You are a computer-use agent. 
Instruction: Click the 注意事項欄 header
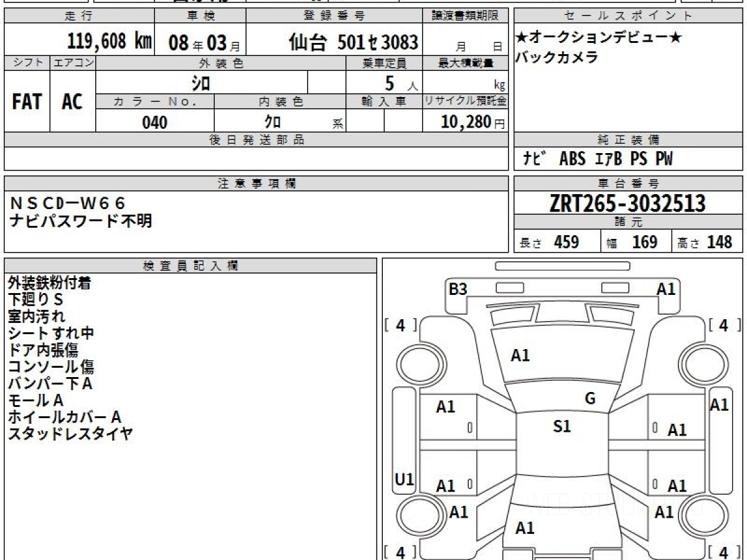pos(256,184)
